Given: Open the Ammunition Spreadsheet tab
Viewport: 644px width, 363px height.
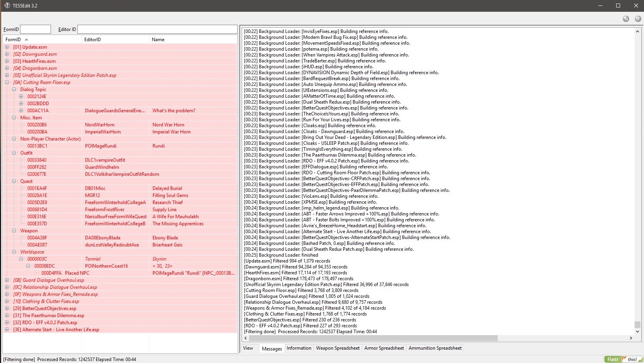Looking at the screenshot, I should pos(435,348).
